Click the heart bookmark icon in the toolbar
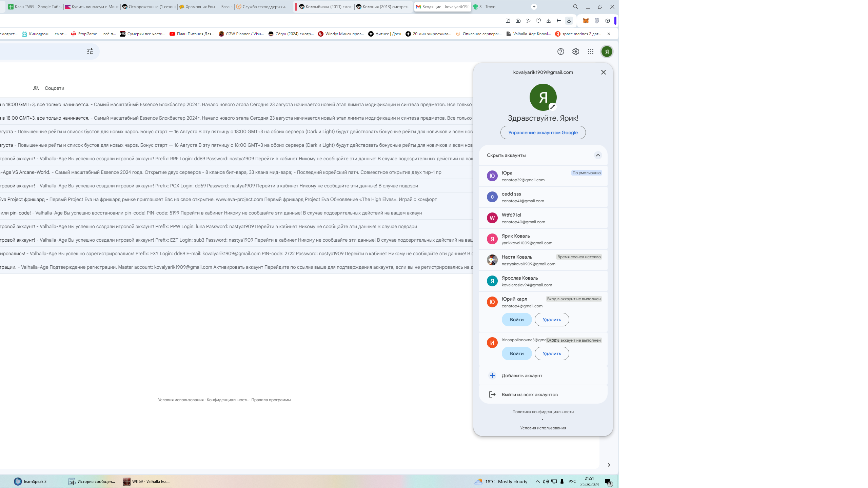Image resolution: width=868 pixels, height=488 pixels. tap(538, 21)
